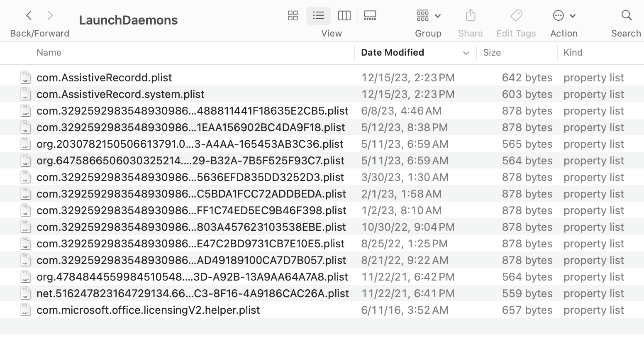Open the Group options dropdown
644x342 pixels.
pos(428,16)
